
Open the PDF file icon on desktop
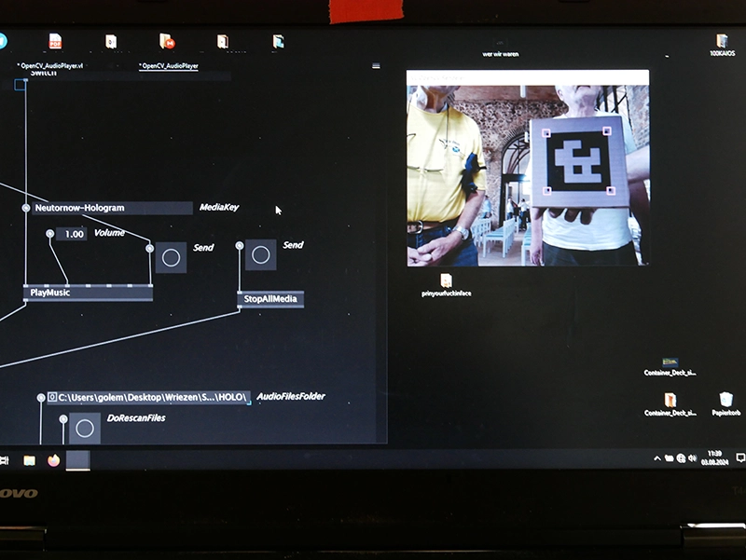coord(55,41)
